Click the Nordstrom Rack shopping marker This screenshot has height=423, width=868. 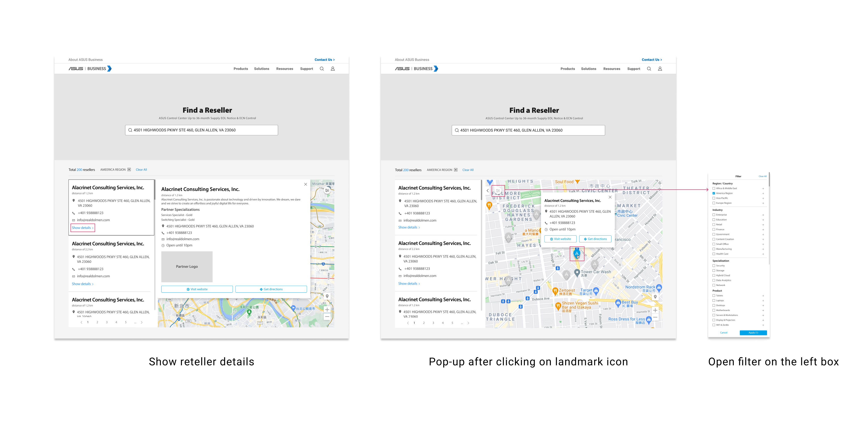point(659,287)
